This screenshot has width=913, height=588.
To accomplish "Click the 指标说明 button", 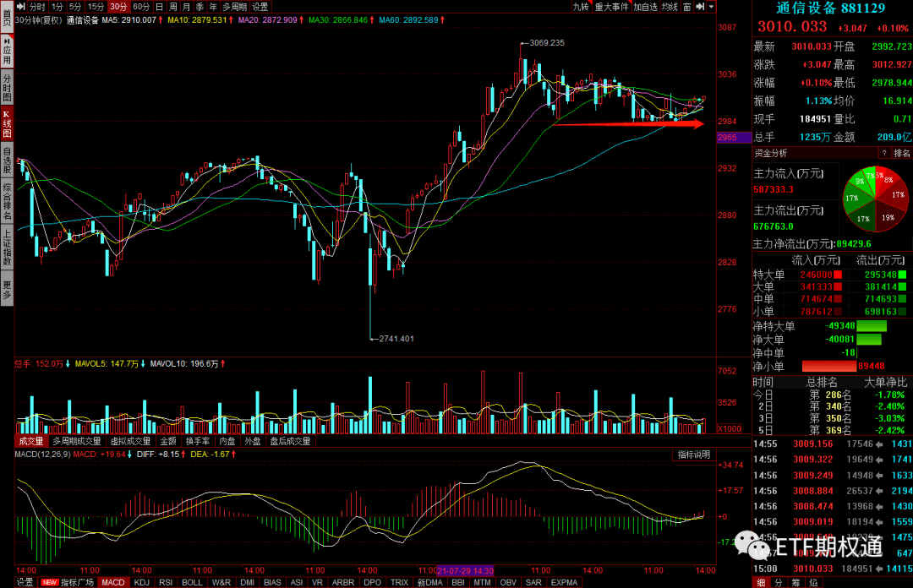I will pos(694,455).
